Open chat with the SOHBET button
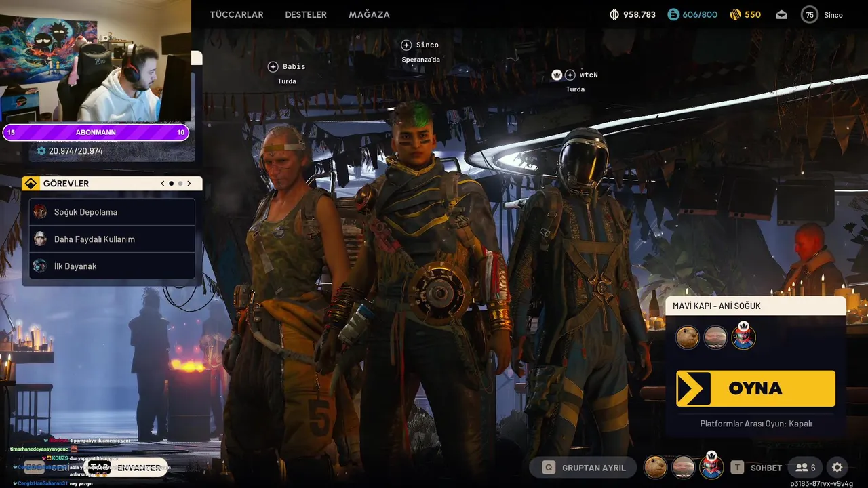Screen dimensions: 868x488 point(766,468)
